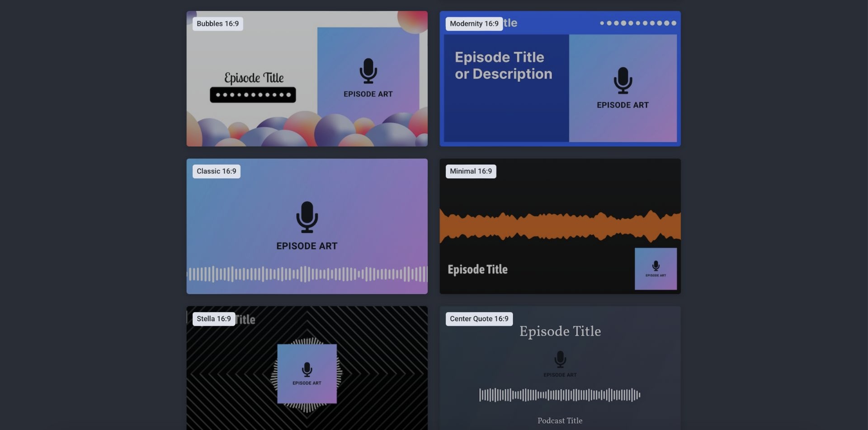Viewport: 868px width, 430px height.
Task: Click the microphone icon in the Modernity template
Action: (x=623, y=80)
